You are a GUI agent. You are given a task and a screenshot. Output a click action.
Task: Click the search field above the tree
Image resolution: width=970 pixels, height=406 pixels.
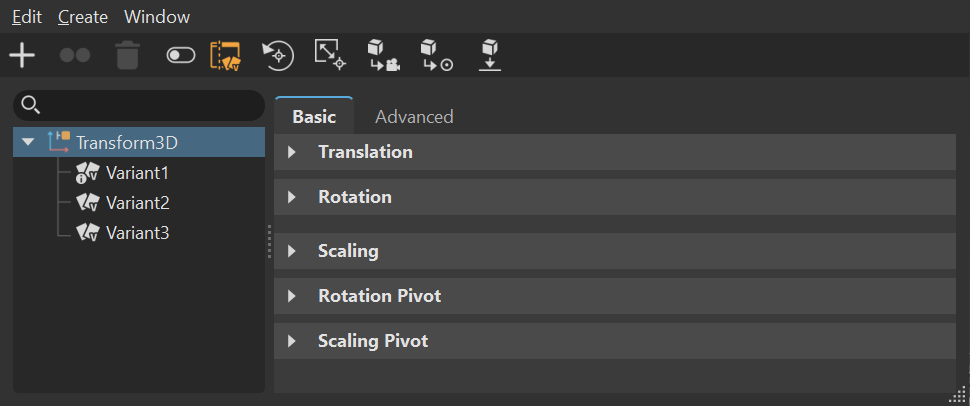[150, 105]
